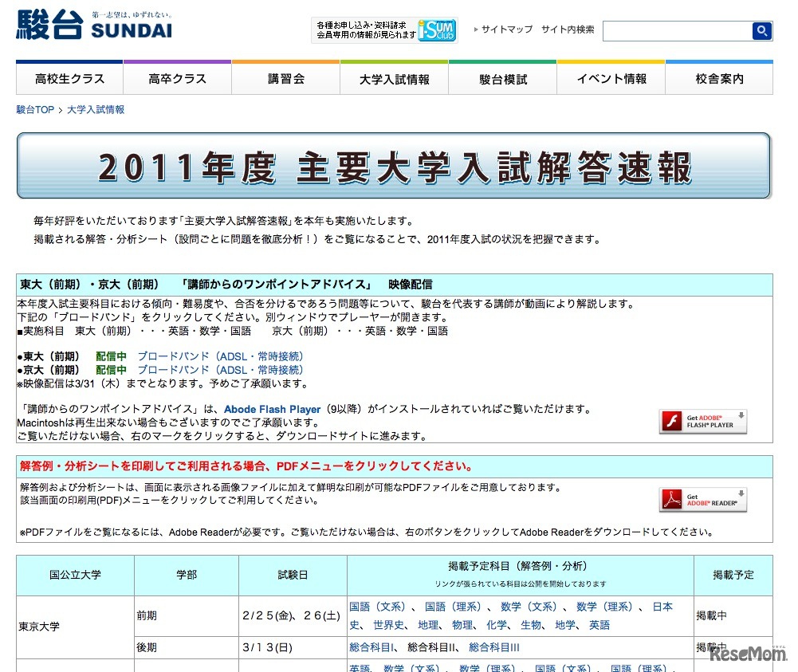Open the 高校生クラス tab
Screen dimensions: 798x672
pyautogui.click(x=69, y=78)
